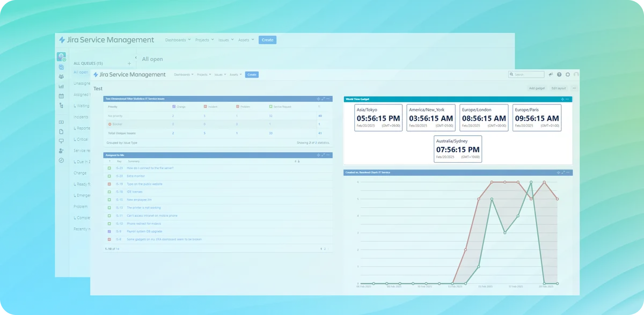644x315 pixels.
Task: Open the issue link 'IDE licenses'
Action: [135, 192]
